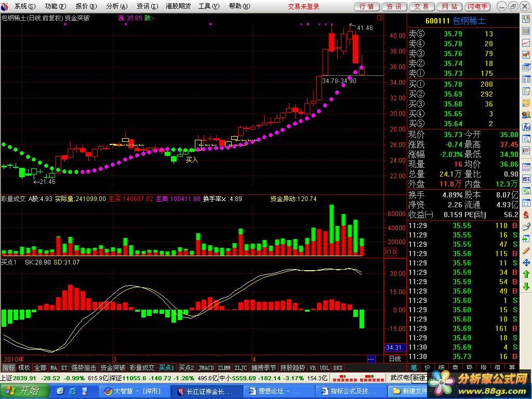532x399 pixels.
Task: Select the 买点2 indicator tab
Action: 187,367
